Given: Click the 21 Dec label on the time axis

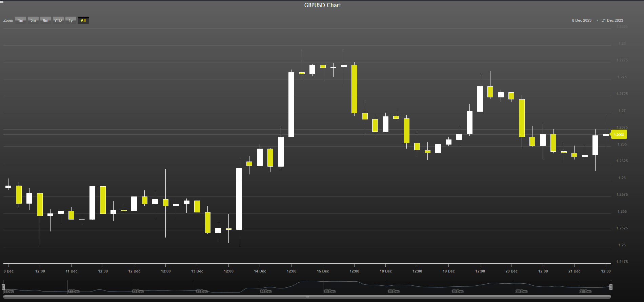Looking at the screenshot, I should tap(575, 271).
